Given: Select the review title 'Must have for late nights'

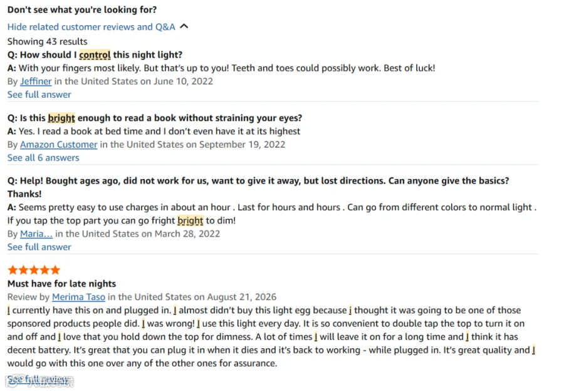Looking at the screenshot, I should point(61,284).
